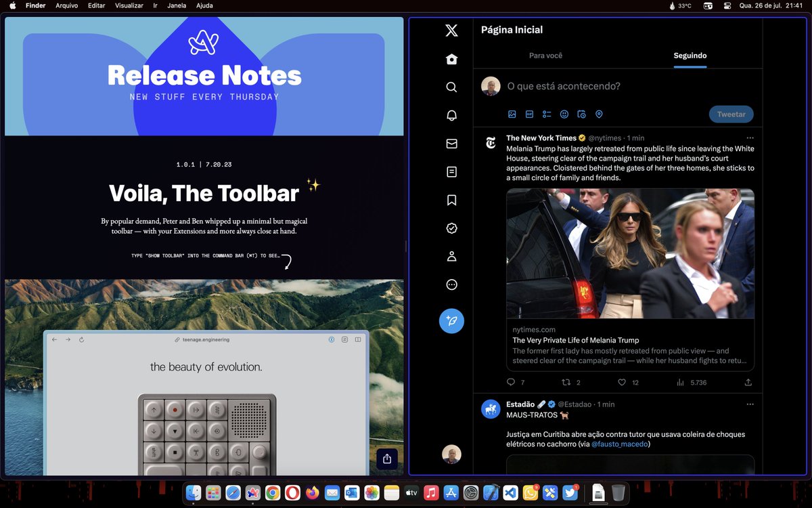Open The New York Times profile name
The image size is (812, 508).
[x=541, y=138]
